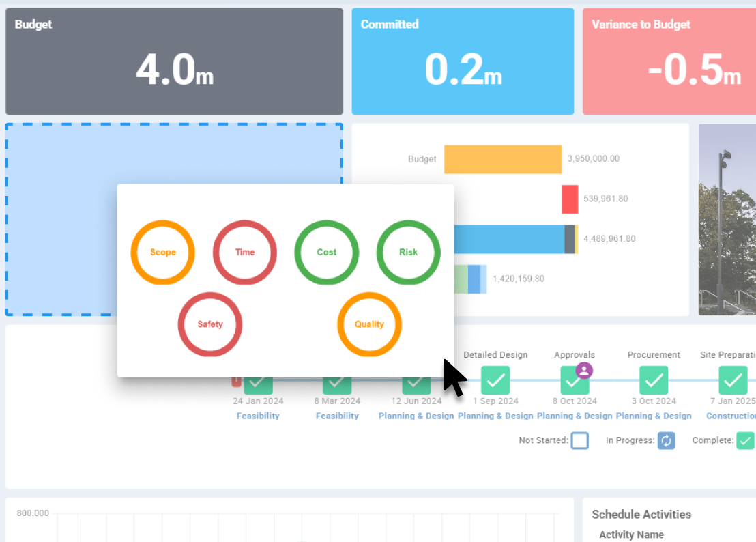
Task: Click the In Progress legend sync icon
Action: click(x=665, y=440)
